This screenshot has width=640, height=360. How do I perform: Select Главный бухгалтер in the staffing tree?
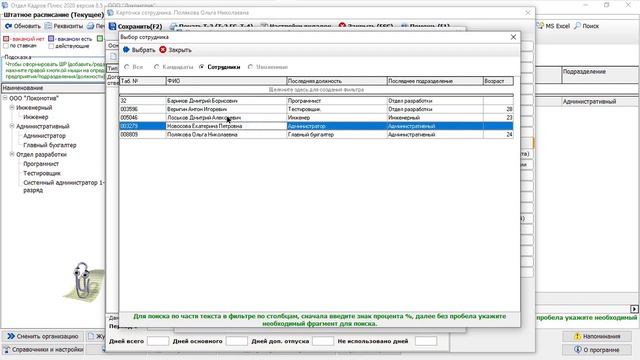50,145
